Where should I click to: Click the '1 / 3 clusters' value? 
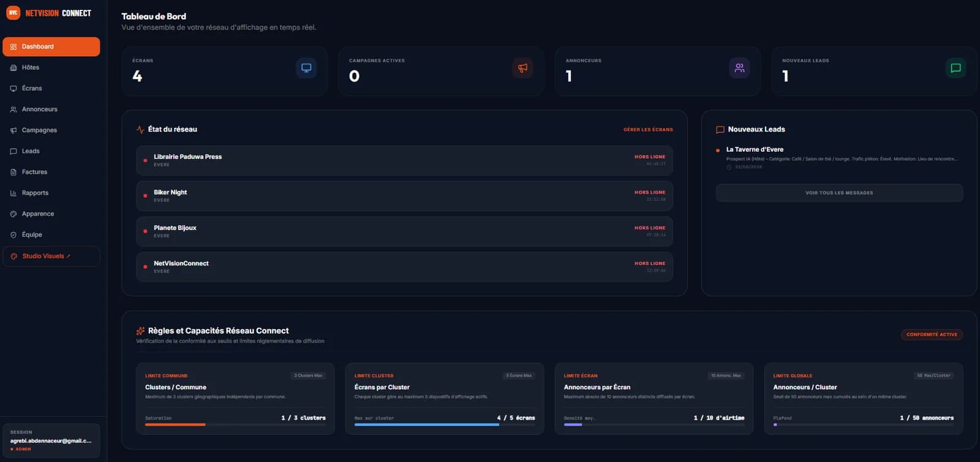coord(303,418)
